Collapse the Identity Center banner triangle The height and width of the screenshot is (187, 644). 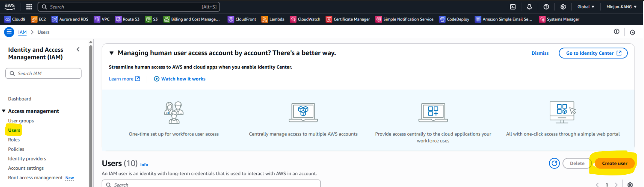click(x=112, y=53)
